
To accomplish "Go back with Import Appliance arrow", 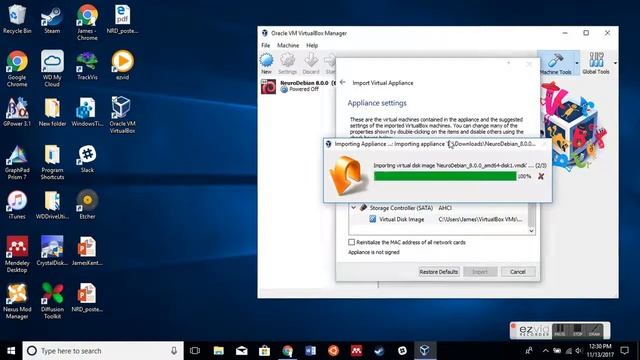I will coord(343,82).
